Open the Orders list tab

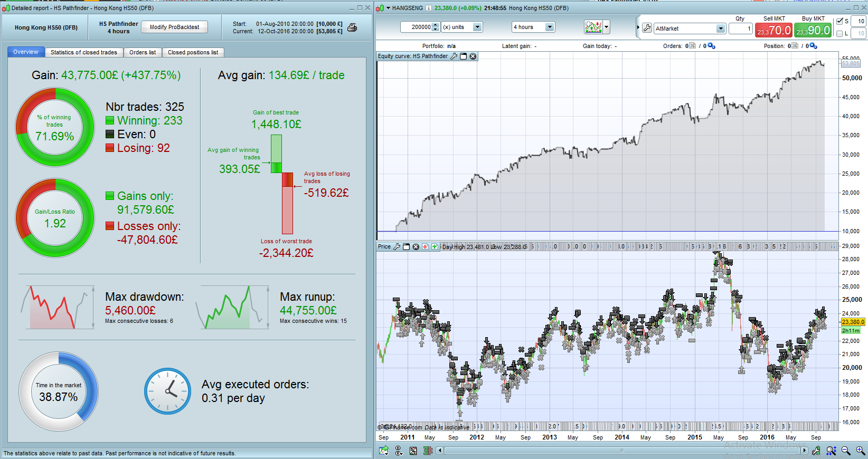pyautogui.click(x=143, y=52)
